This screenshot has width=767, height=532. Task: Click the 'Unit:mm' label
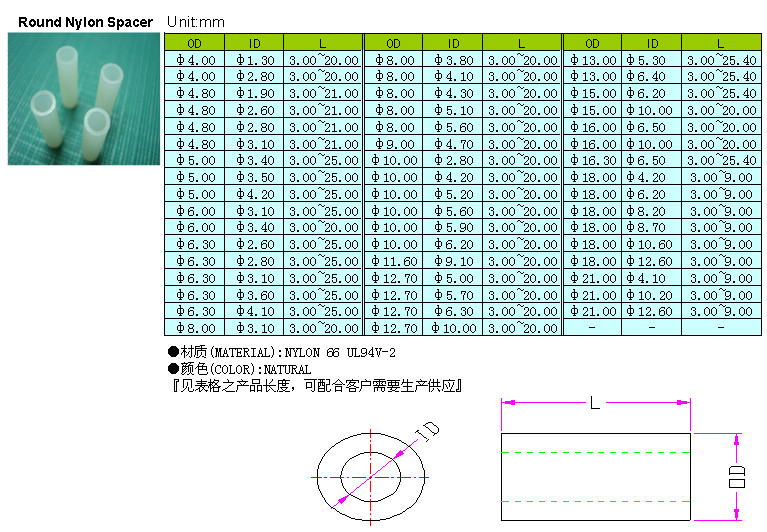[196, 21]
